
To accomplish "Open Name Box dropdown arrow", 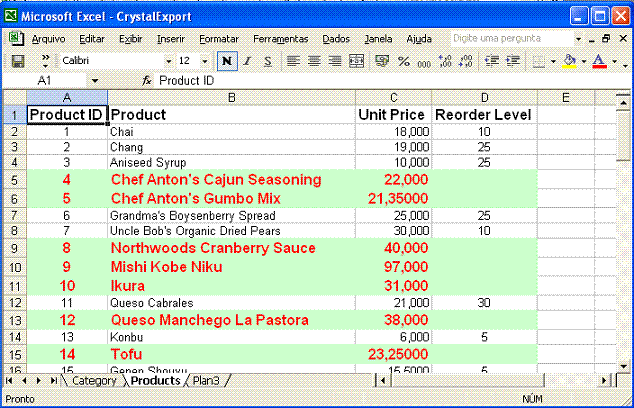I will (x=95, y=81).
